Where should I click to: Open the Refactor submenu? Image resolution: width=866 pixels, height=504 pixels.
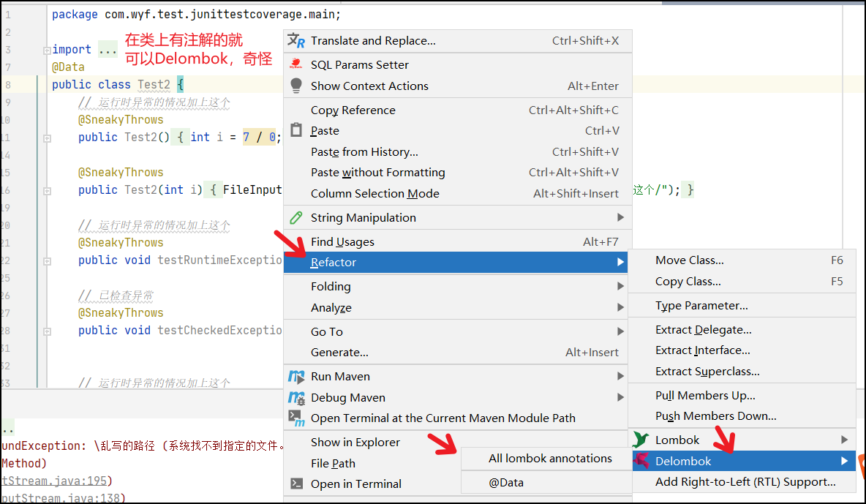(x=456, y=263)
